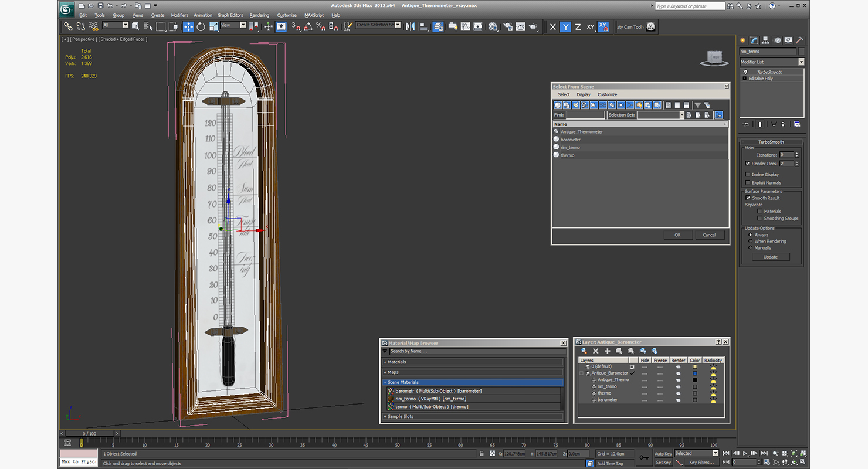Open Render Setup teapot icon
Screen dimensions: 868x469
(x=507, y=26)
